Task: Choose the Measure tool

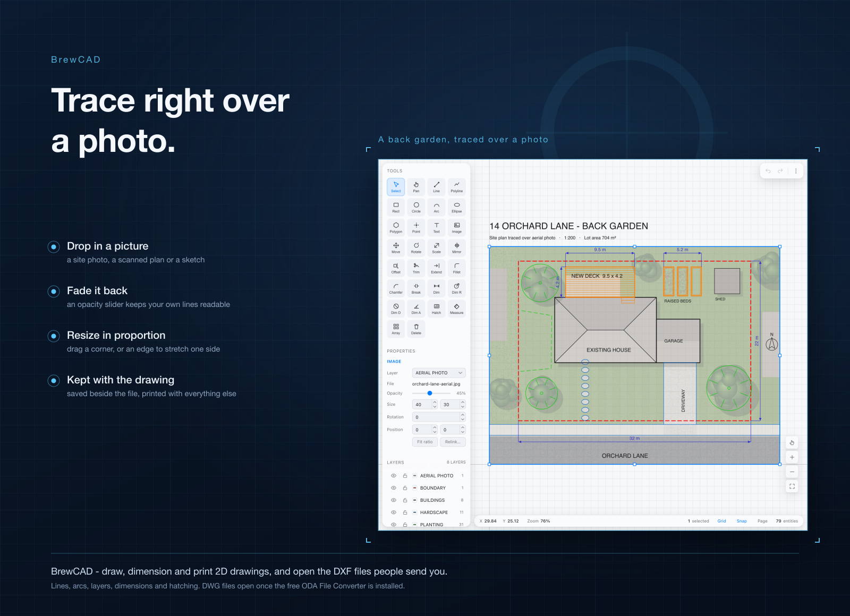Action: (x=456, y=309)
